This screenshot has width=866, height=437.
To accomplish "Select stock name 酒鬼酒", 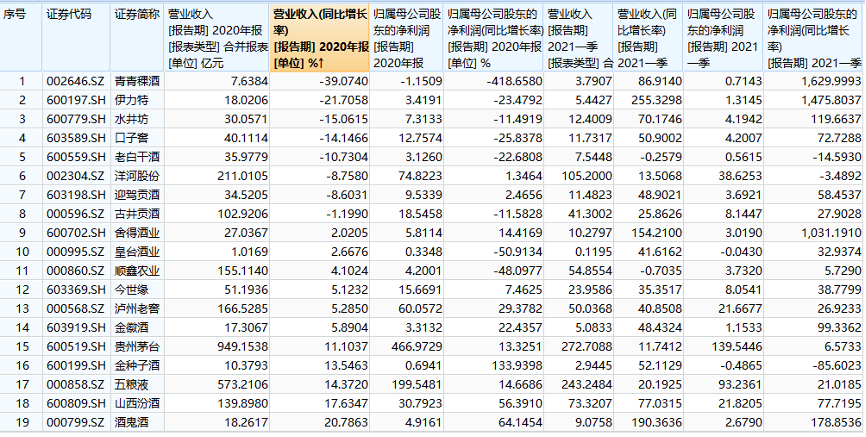I will [x=131, y=423].
